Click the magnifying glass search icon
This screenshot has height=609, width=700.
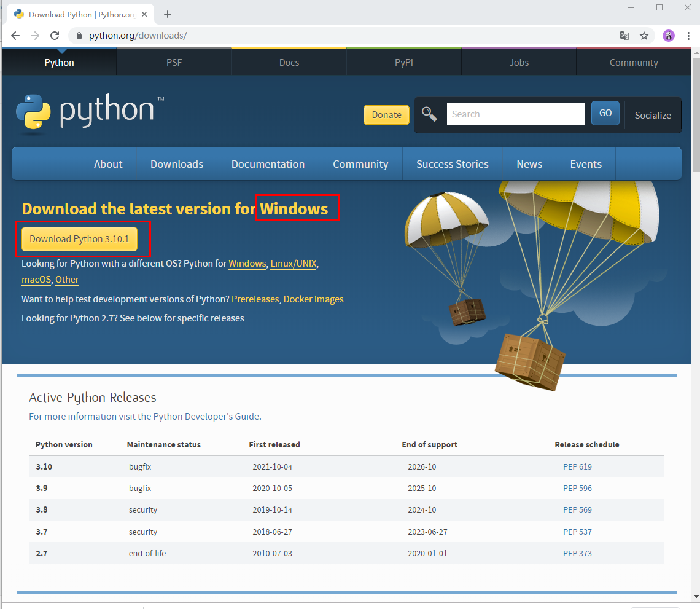(429, 114)
